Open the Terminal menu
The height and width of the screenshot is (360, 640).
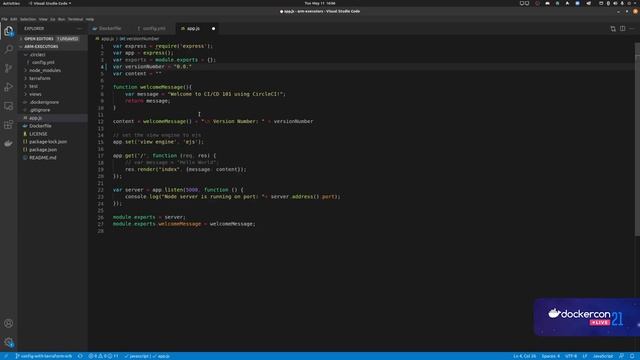click(75, 19)
